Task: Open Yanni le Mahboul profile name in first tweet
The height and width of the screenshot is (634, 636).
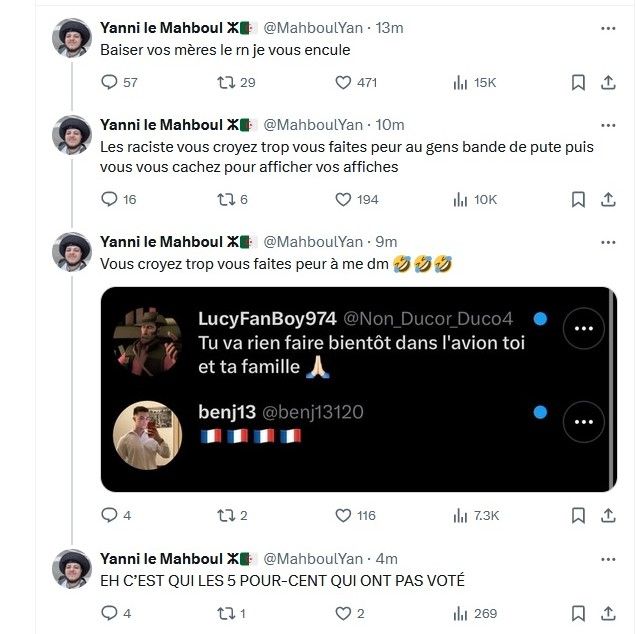Action: tap(161, 28)
